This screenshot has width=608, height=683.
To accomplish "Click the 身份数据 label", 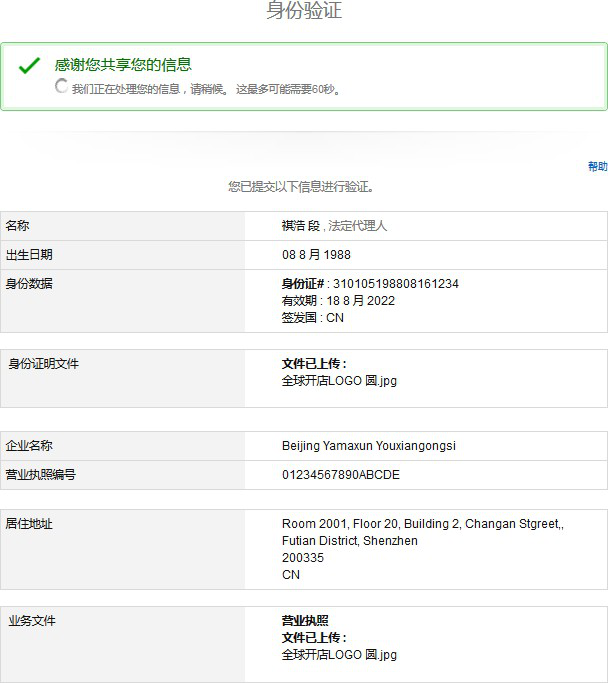I will [29, 284].
